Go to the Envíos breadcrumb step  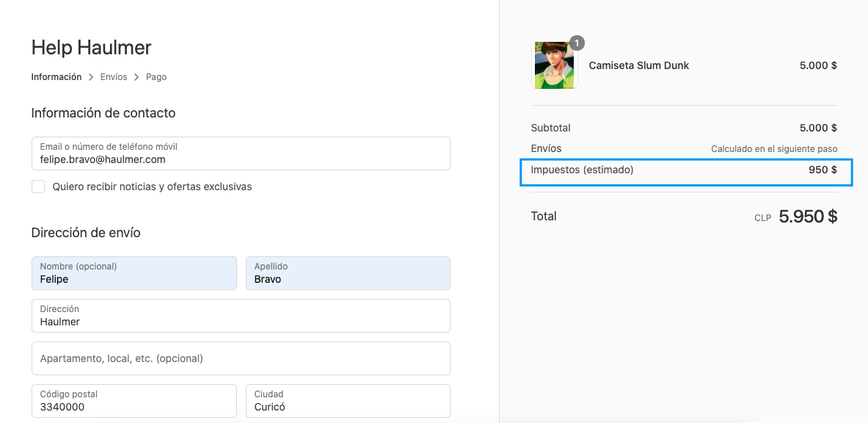pos(114,77)
